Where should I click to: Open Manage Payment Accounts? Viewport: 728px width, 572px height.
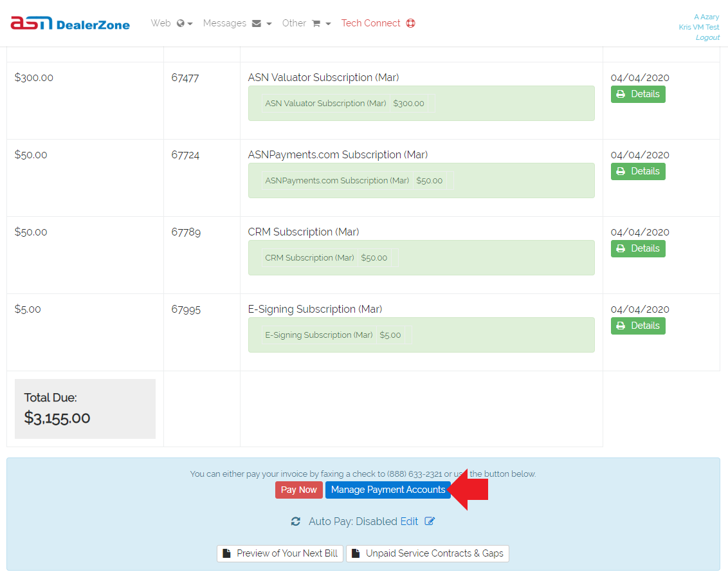coord(388,490)
